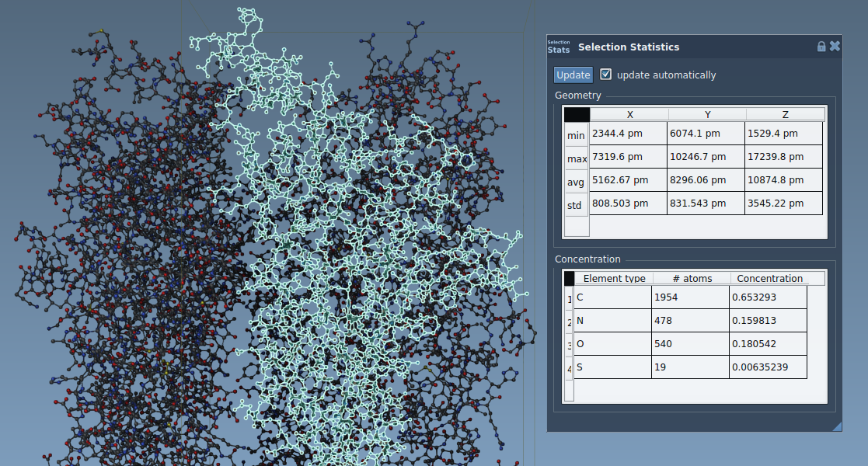Sort by Element type column header
The image size is (868, 466).
[x=613, y=278]
